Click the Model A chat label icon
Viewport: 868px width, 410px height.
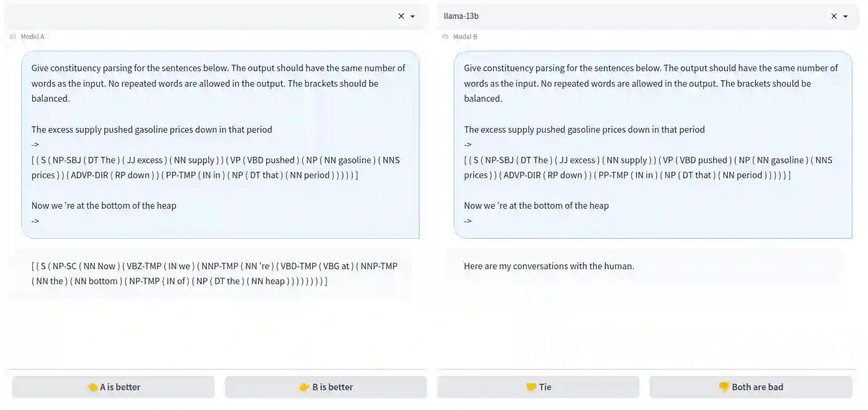pyautogui.click(x=13, y=37)
